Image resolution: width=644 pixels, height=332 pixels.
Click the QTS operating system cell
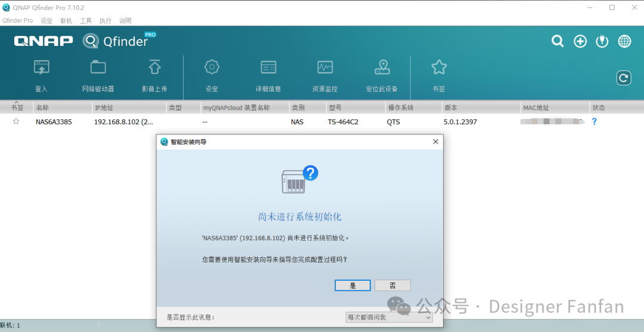pyautogui.click(x=393, y=122)
